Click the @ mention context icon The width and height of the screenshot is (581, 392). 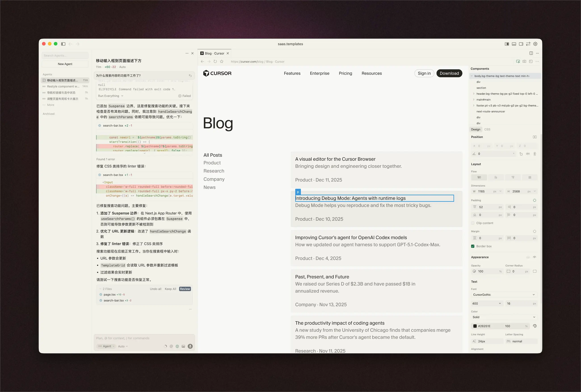(x=171, y=346)
